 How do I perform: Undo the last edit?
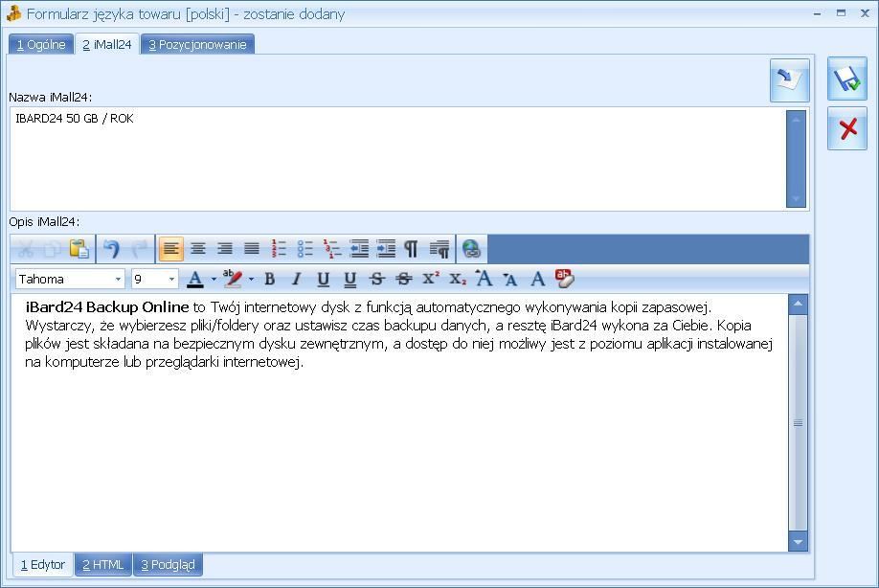pos(111,249)
